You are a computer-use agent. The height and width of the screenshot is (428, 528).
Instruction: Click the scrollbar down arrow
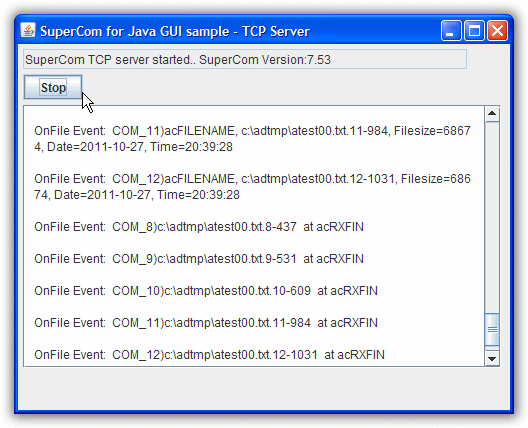492,358
